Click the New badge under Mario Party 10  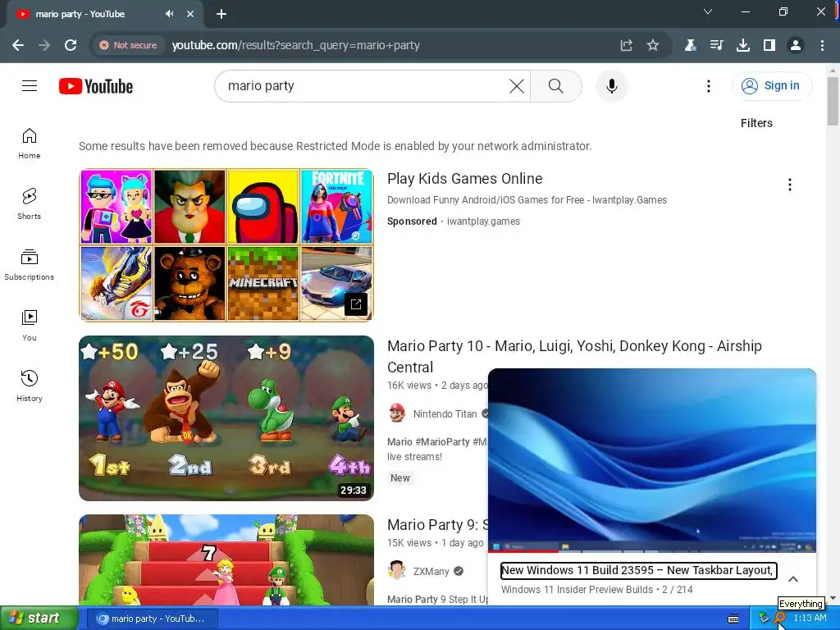[x=400, y=478]
